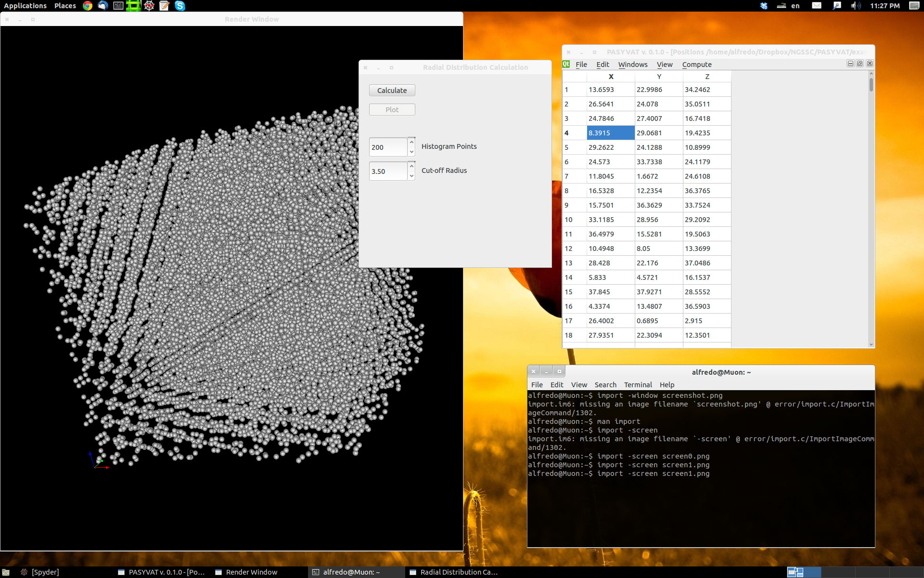Sort by clicking the Z column header
Viewport: 924px width, 578px height.
(706, 77)
